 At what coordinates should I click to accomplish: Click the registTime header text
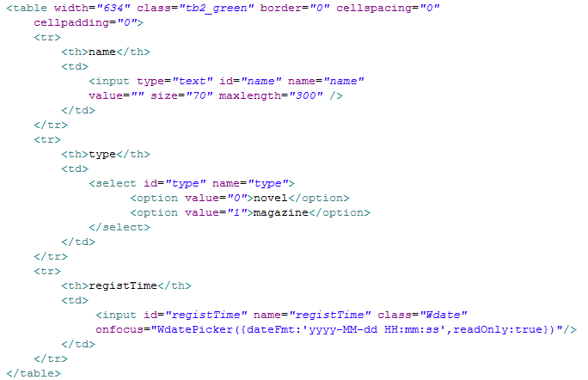tap(123, 285)
